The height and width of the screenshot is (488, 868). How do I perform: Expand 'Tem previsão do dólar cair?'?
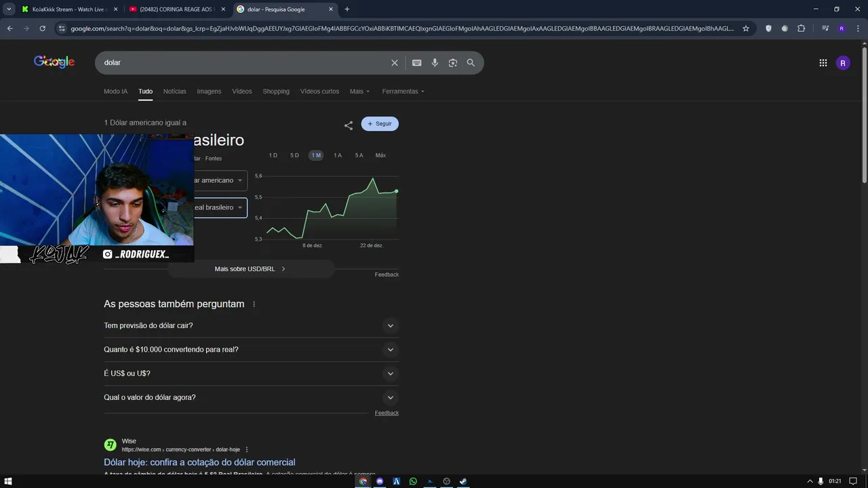pos(251,326)
